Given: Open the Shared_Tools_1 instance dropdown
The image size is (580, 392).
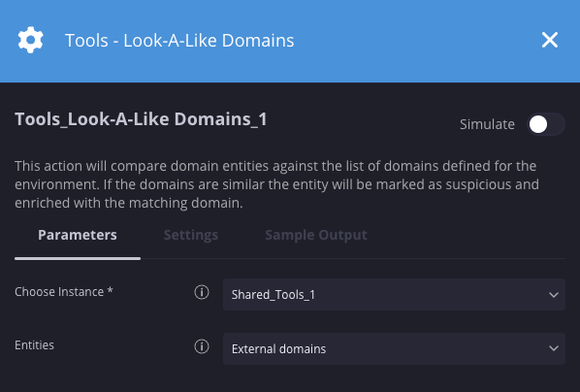Looking at the screenshot, I should click(x=394, y=295).
